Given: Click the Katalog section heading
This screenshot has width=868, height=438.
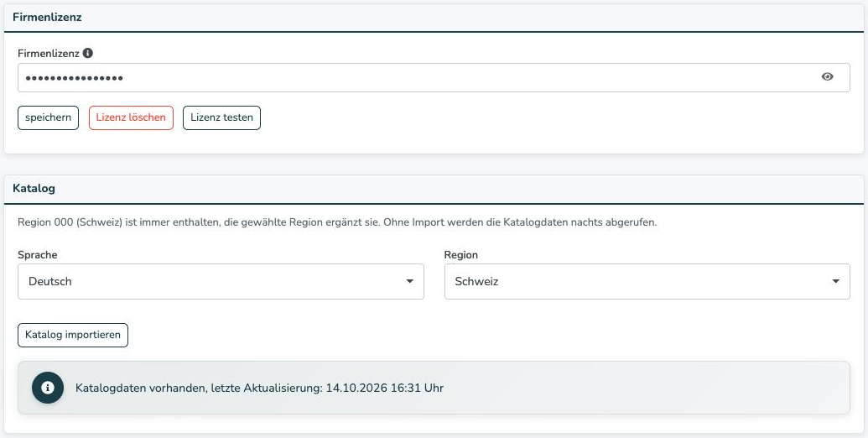Looking at the screenshot, I should (x=34, y=188).
